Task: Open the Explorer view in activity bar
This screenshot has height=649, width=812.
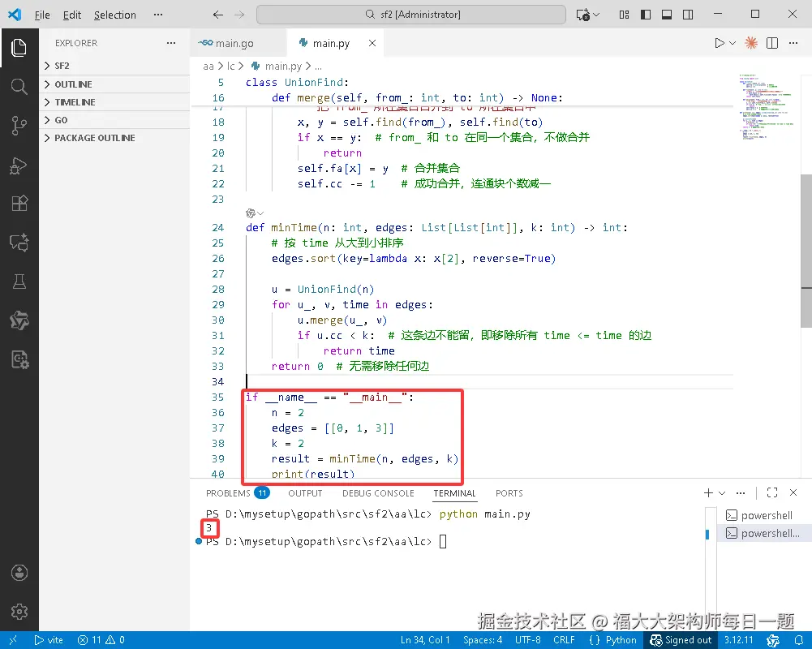Action: tap(19, 48)
